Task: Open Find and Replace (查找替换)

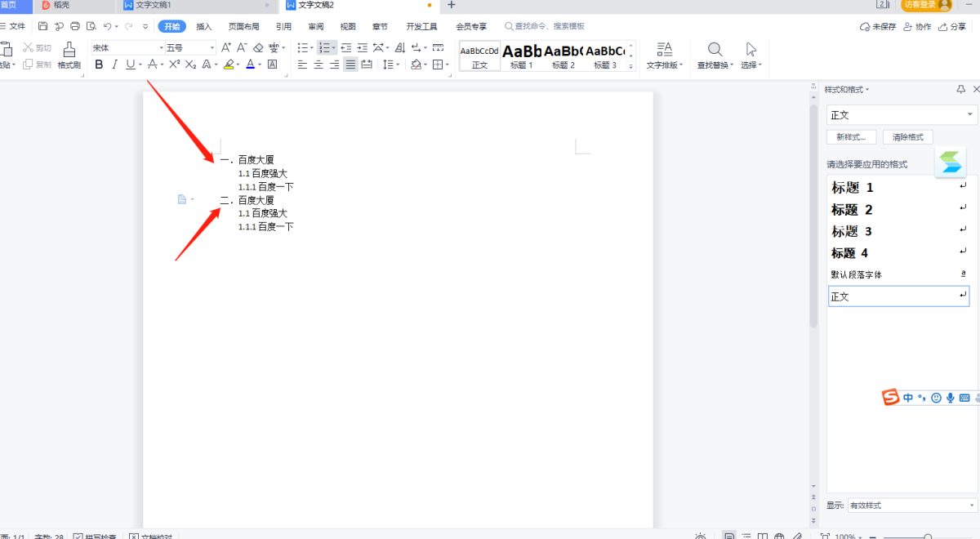Action: pyautogui.click(x=715, y=55)
